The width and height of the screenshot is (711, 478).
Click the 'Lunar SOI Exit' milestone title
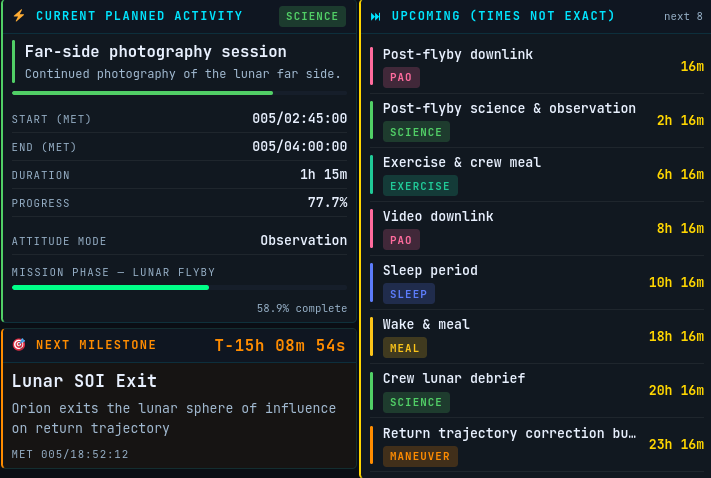(x=84, y=381)
